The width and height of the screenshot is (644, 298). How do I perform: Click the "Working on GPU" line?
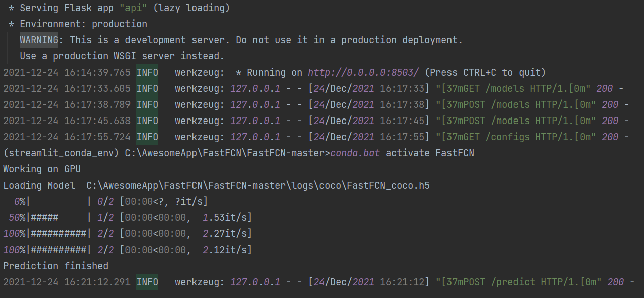click(x=42, y=169)
